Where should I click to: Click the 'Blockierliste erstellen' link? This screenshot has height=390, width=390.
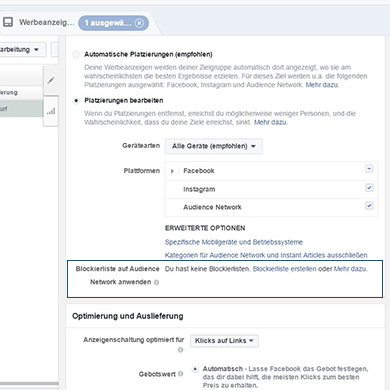pos(284,269)
